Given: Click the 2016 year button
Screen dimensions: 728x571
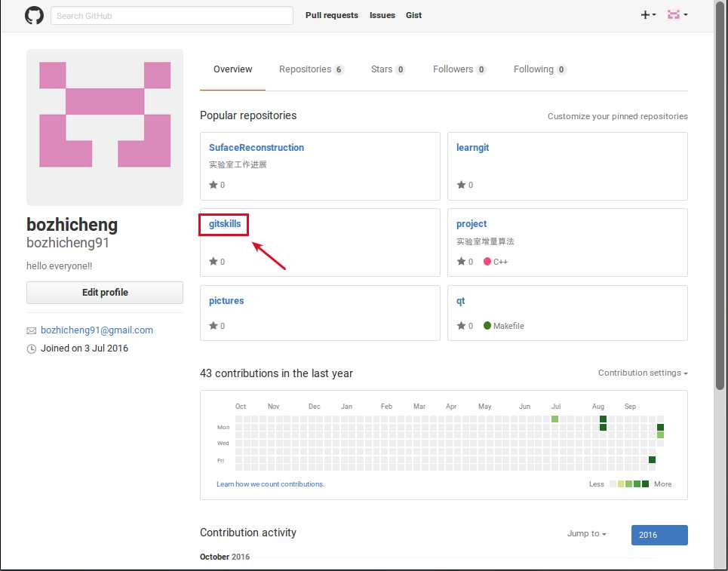Looking at the screenshot, I should pyautogui.click(x=659, y=535).
